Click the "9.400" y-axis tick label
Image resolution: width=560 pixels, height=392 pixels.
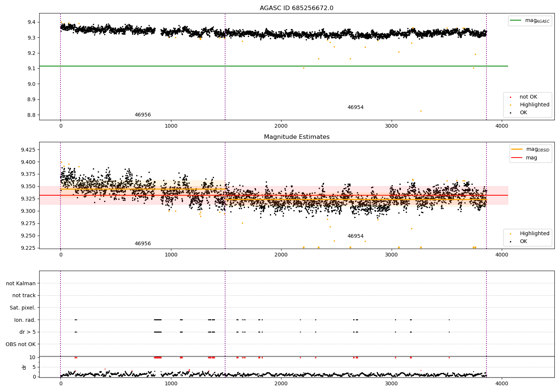coord(28,162)
